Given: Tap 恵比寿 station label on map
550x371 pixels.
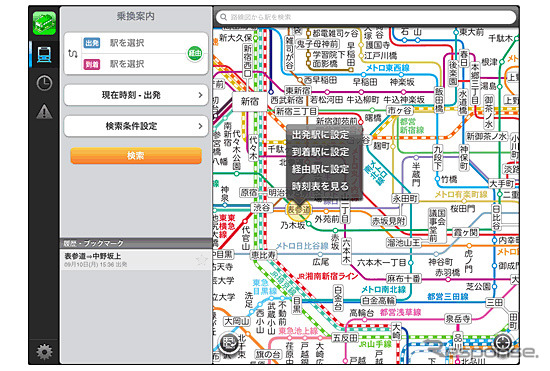Looking at the screenshot, I should [263, 255].
